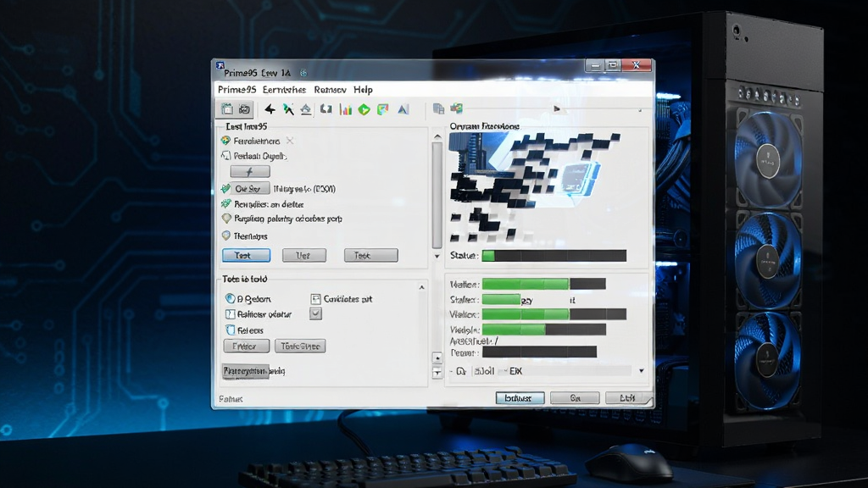Click the gray X beside Ferrelietners
The width and height of the screenshot is (868, 488).
coord(290,141)
